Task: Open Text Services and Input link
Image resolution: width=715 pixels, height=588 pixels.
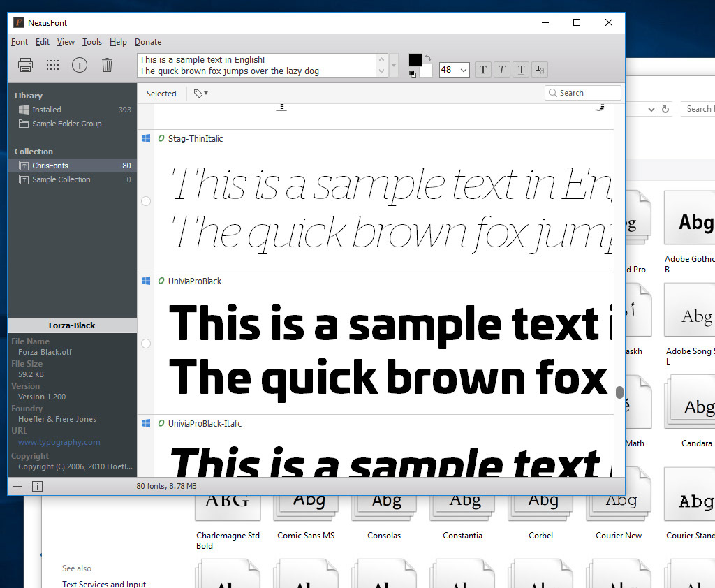Action: tap(104, 584)
